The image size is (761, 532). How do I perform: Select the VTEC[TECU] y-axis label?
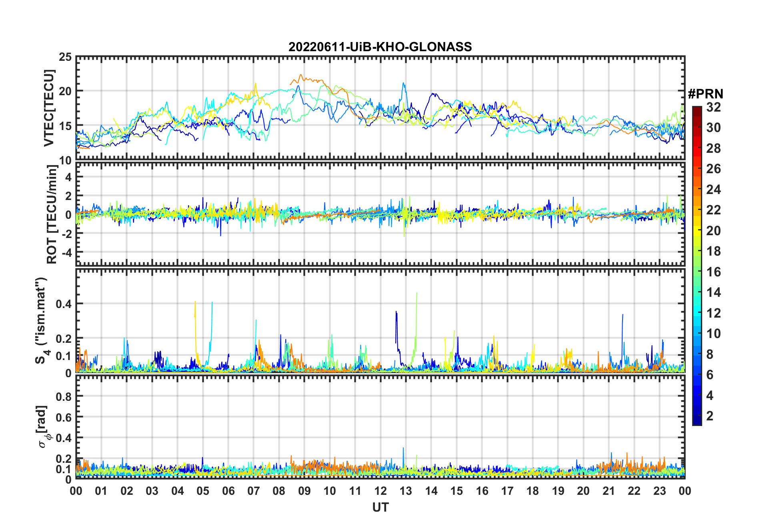[x=48, y=108]
